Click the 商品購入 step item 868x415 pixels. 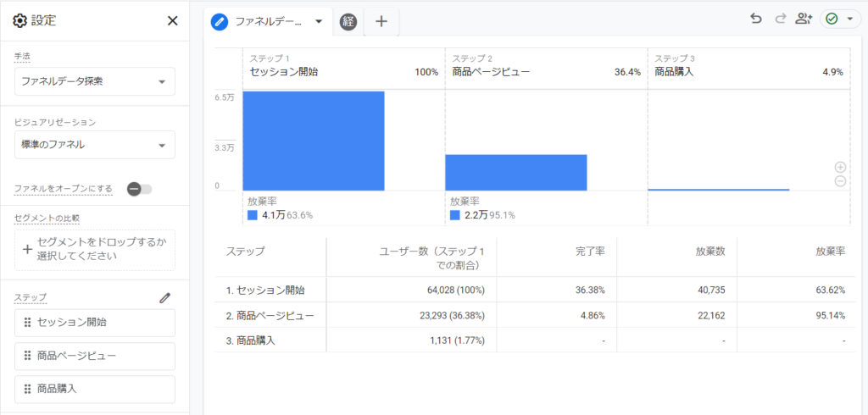tap(95, 389)
